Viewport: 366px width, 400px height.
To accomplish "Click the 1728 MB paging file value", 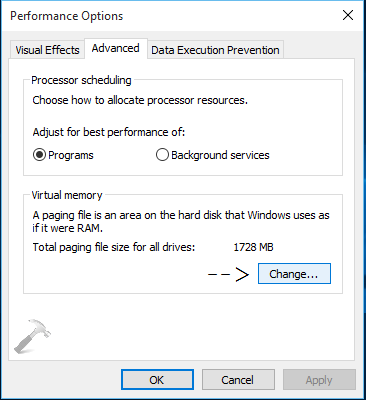I will click(253, 247).
